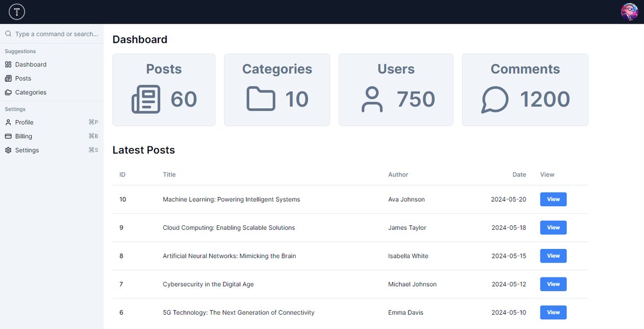Select Categories in the sidebar menu
Screen dimensions: 644x329
tap(51, 93)
